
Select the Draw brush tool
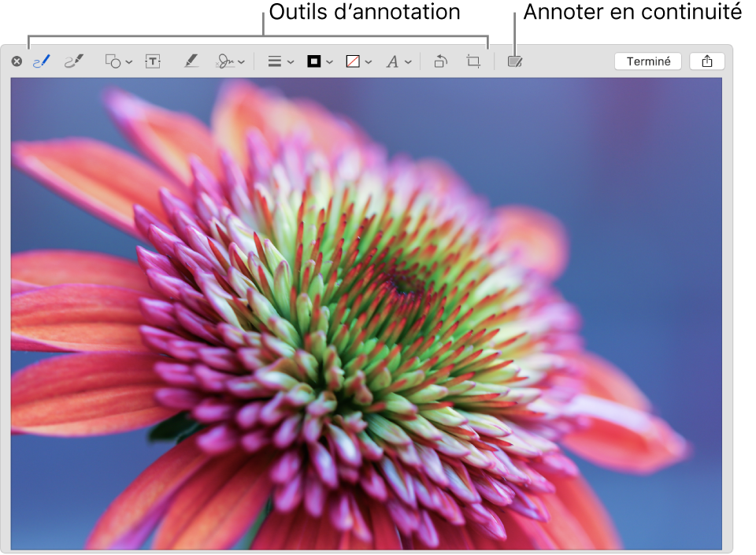[74, 61]
